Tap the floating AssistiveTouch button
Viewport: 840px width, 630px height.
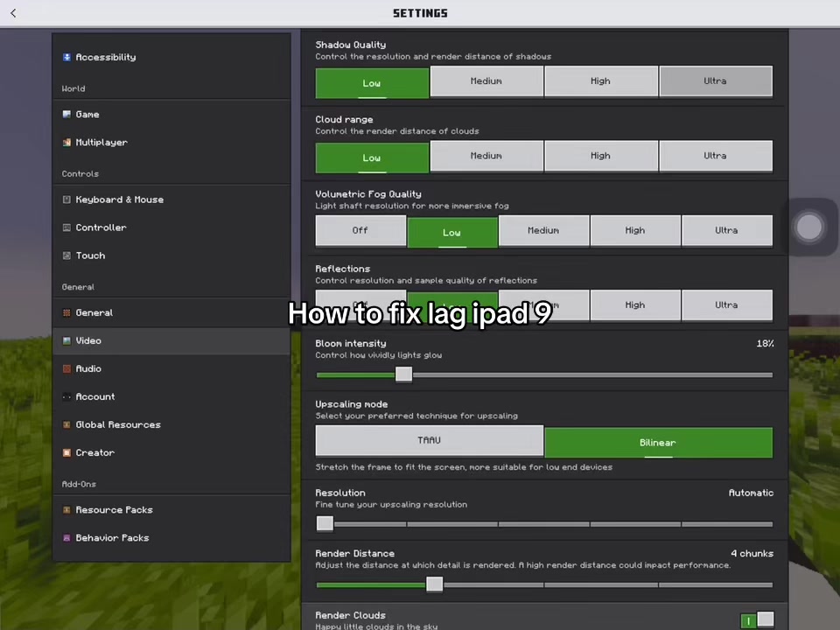pos(808,227)
